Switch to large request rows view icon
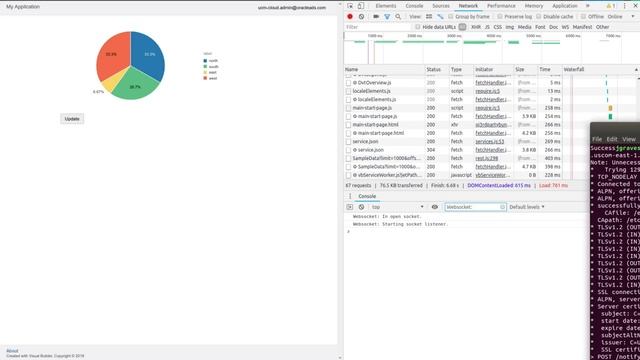 pyautogui.click(x=429, y=17)
